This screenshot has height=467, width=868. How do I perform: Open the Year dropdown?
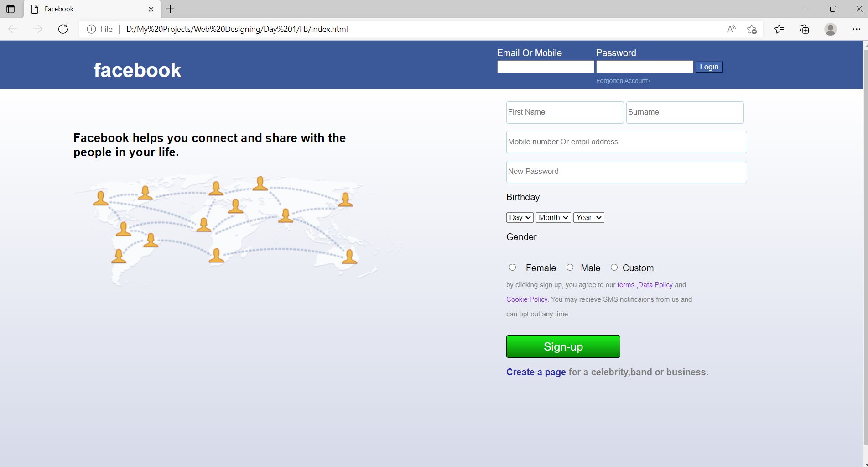click(589, 218)
